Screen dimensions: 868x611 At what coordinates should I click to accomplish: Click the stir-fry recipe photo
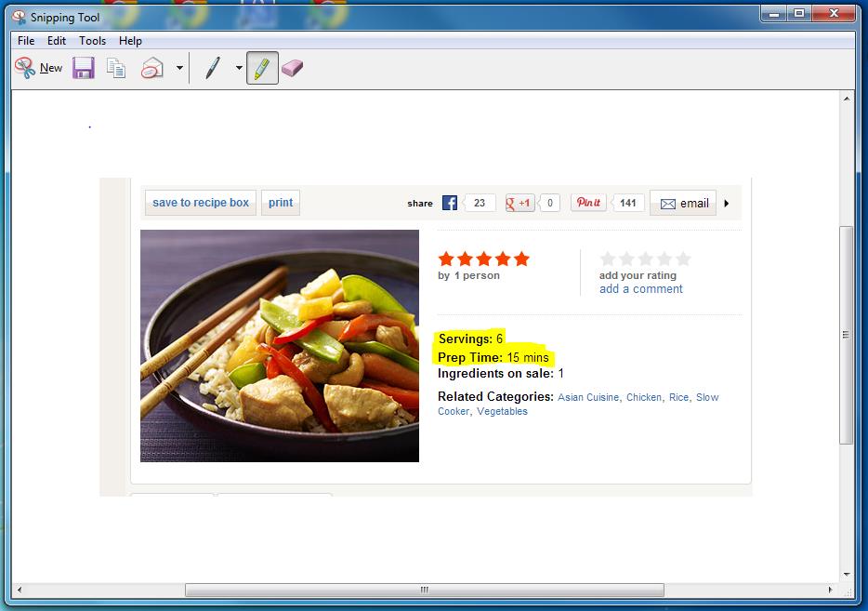pos(280,346)
